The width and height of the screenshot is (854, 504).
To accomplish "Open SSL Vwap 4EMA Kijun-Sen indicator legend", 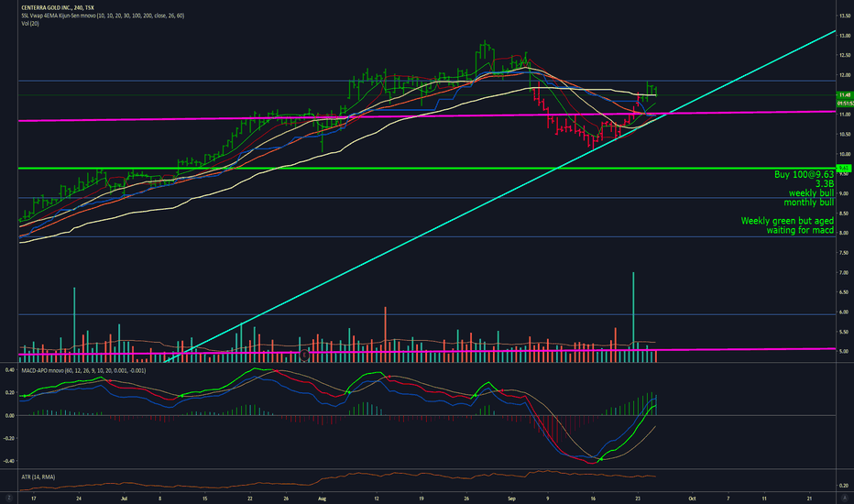I will [103, 16].
